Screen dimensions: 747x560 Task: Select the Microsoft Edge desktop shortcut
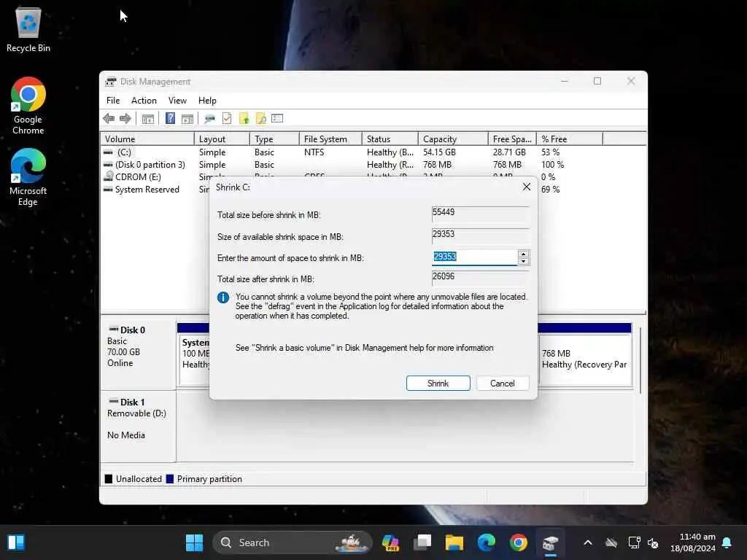(28, 177)
